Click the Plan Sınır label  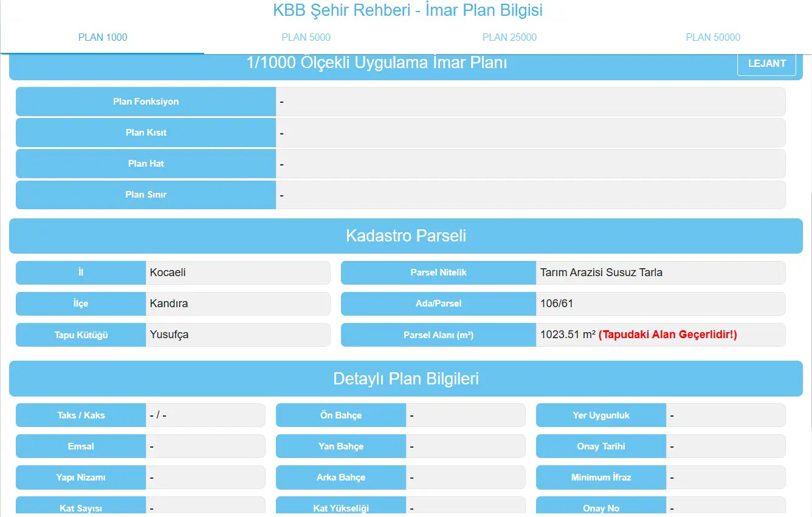(146, 195)
